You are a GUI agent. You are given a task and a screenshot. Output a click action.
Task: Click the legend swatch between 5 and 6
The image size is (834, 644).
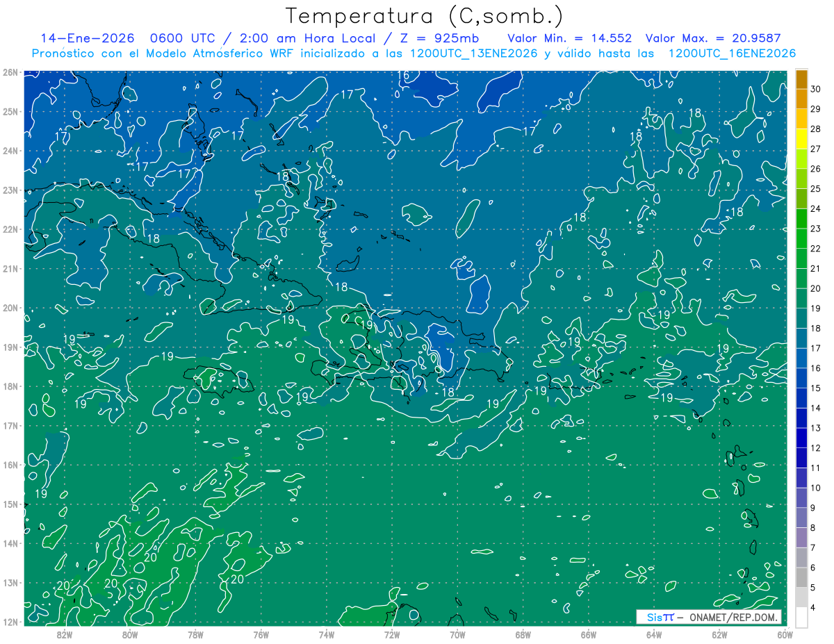801,577
